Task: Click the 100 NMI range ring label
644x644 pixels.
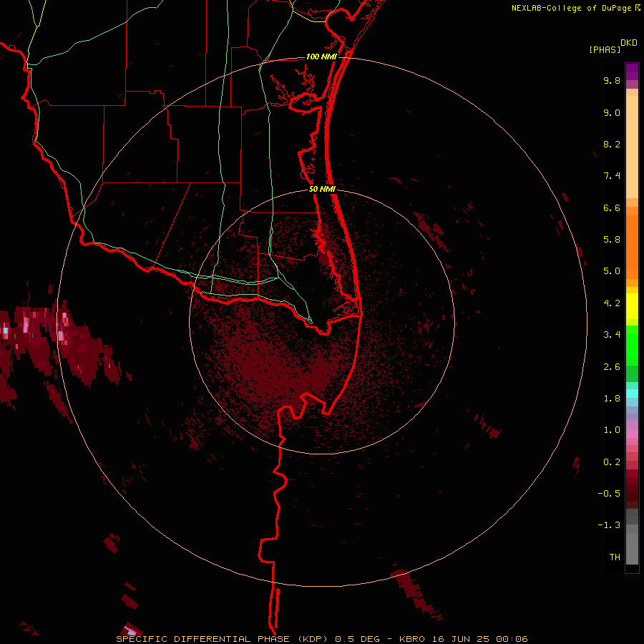Action: (x=321, y=57)
